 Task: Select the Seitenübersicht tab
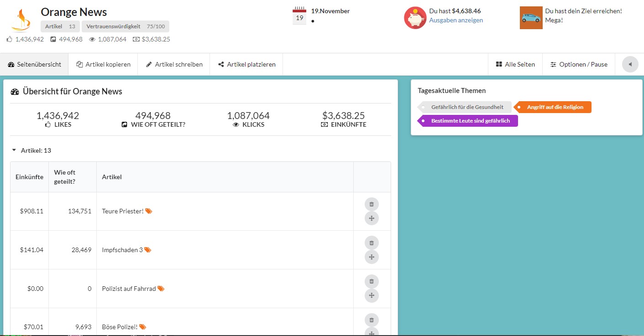point(34,64)
